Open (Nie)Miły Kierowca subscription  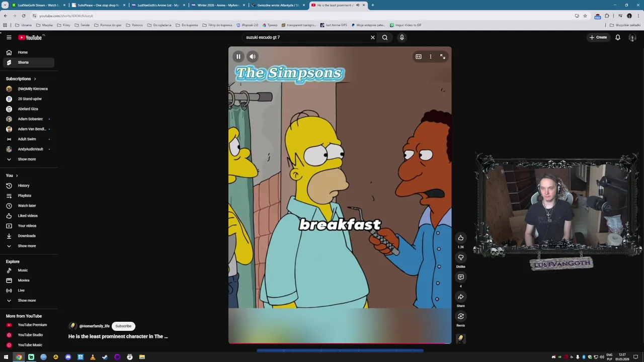coord(28,88)
